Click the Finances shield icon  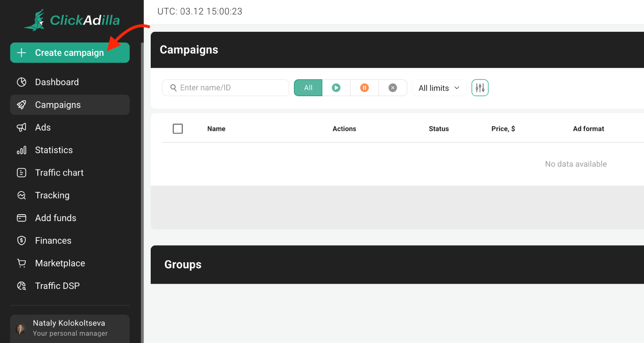point(21,241)
